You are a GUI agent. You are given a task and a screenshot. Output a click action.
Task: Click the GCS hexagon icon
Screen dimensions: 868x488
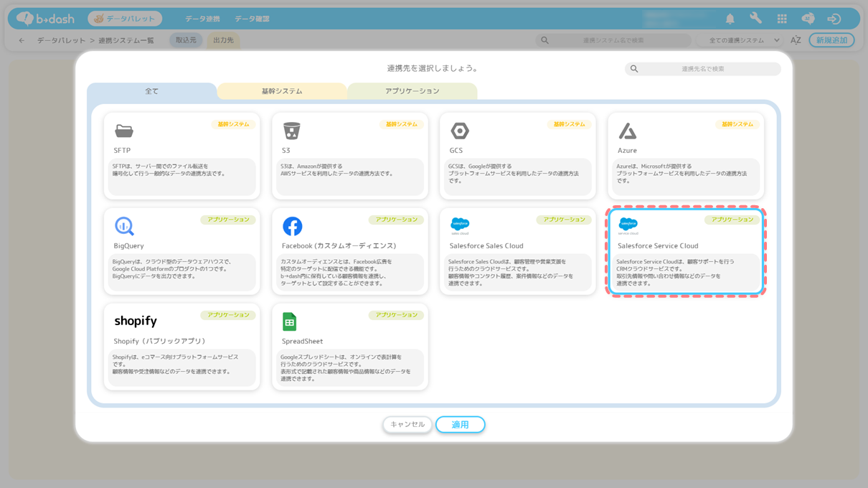click(460, 131)
